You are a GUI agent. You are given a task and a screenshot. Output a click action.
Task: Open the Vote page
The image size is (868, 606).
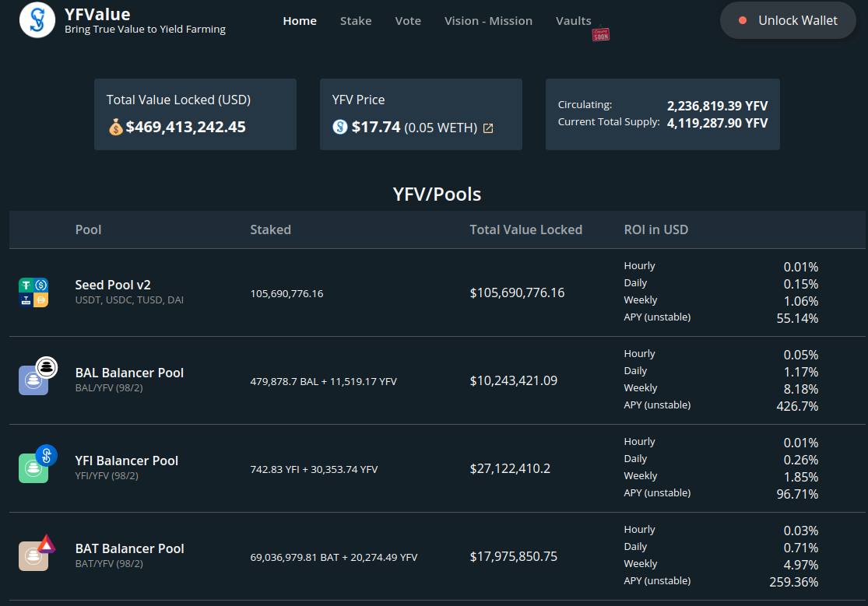click(408, 21)
